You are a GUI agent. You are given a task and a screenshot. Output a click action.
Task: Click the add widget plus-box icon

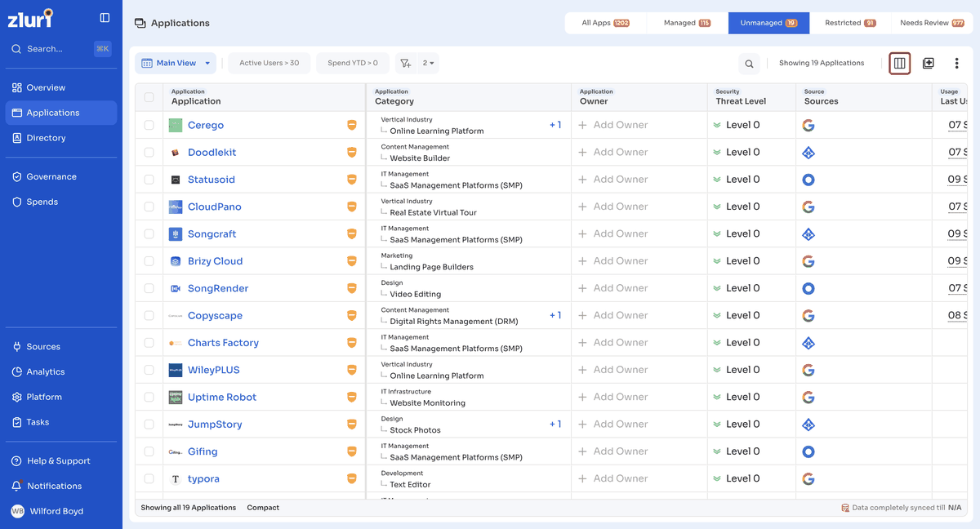coord(929,63)
